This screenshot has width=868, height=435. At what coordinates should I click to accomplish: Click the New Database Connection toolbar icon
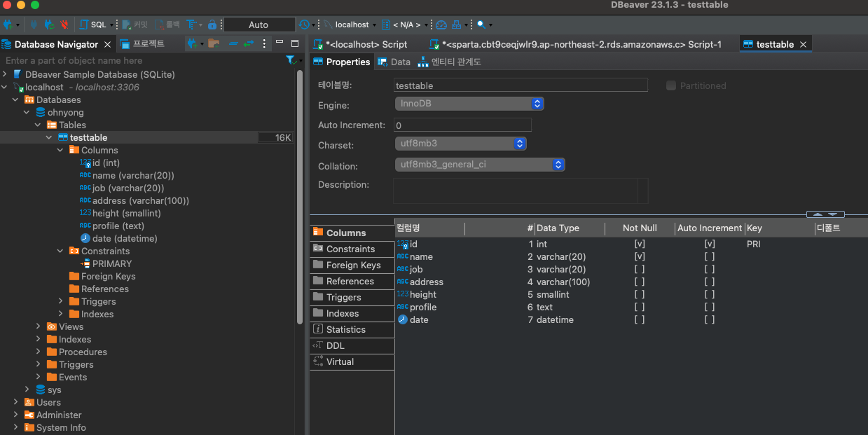(9, 25)
